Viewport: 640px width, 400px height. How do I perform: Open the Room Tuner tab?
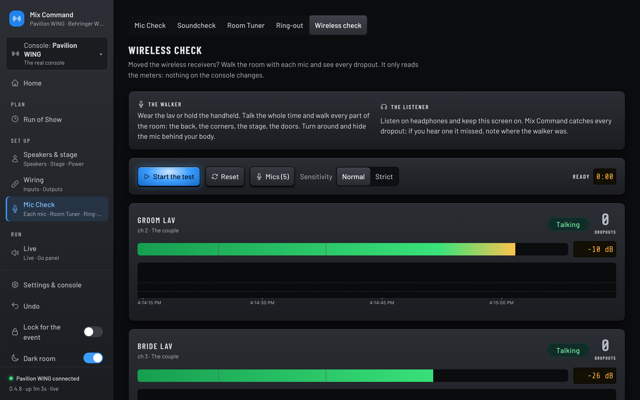[246, 25]
